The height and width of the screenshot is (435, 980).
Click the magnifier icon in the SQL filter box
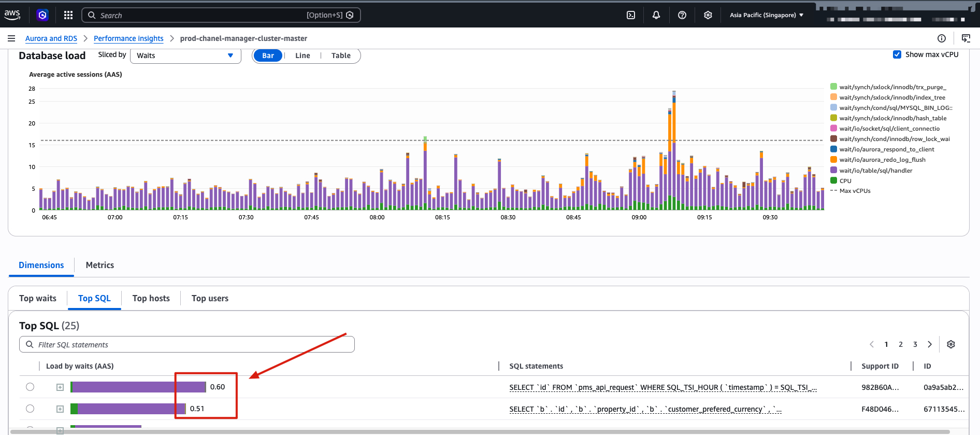[30, 344]
